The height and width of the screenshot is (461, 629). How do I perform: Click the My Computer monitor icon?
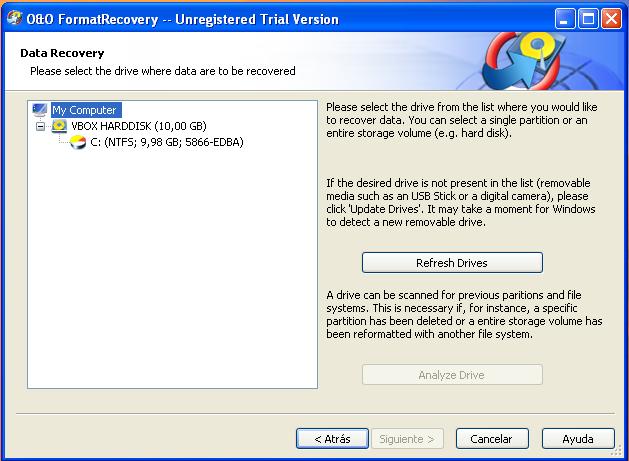coord(39,110)
